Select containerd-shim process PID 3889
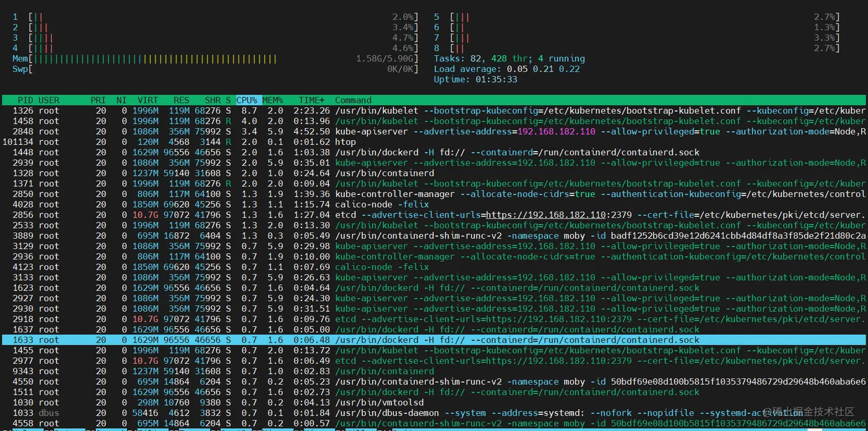This screenshot has width=868, height=431. click(x=434, y=236)
